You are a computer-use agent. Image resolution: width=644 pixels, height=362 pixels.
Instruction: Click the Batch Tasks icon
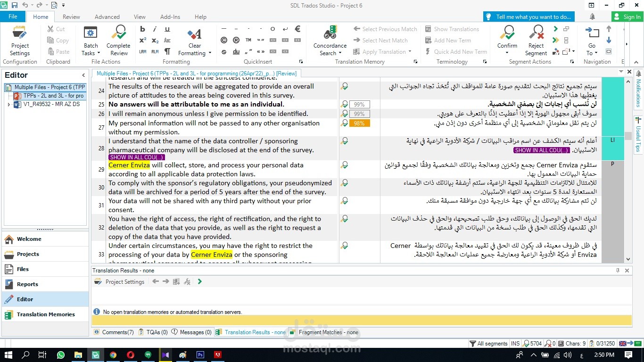coord(90,33)
